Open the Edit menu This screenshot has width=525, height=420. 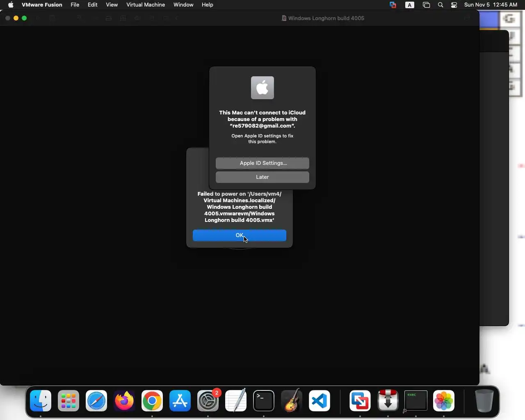pyautogui.click(x=93, y=5)
